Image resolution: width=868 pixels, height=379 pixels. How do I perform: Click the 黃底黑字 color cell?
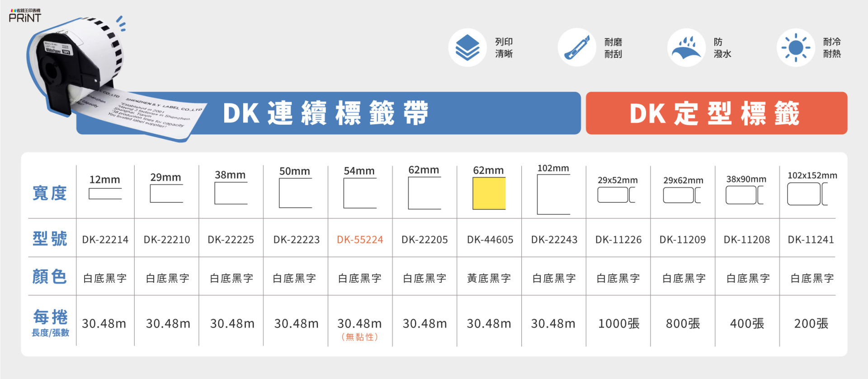point(489,278)
